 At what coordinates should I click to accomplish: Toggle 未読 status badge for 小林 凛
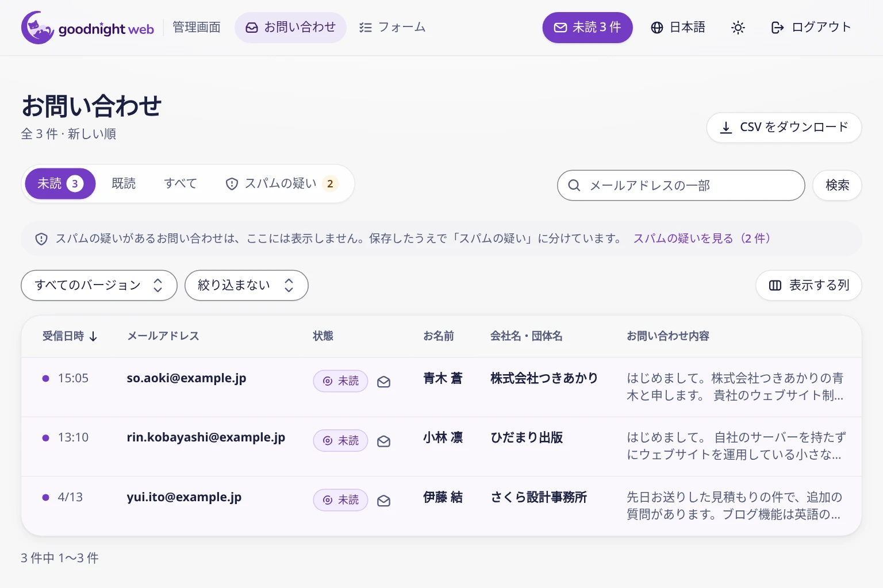tap(340, 441)
